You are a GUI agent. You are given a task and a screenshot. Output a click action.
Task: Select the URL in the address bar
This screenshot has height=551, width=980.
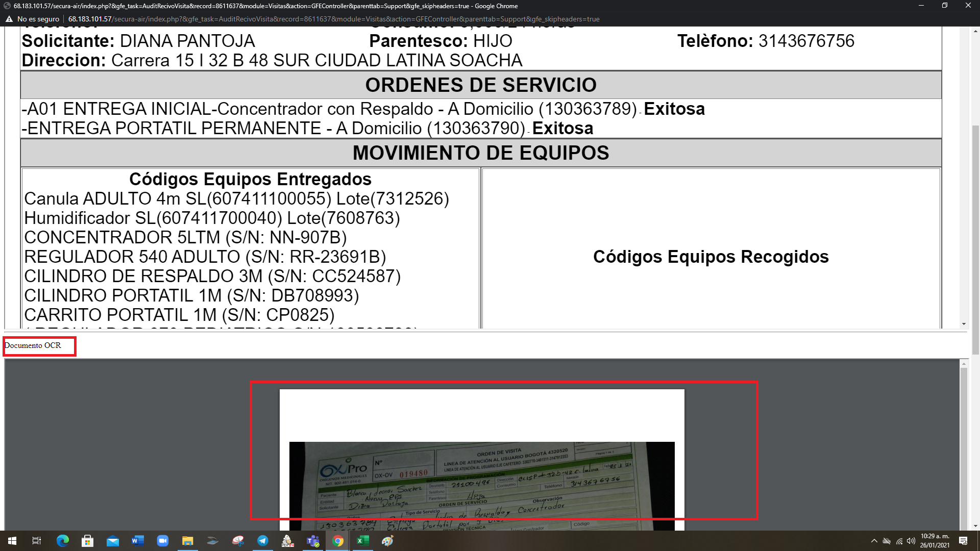coord(334,19)
